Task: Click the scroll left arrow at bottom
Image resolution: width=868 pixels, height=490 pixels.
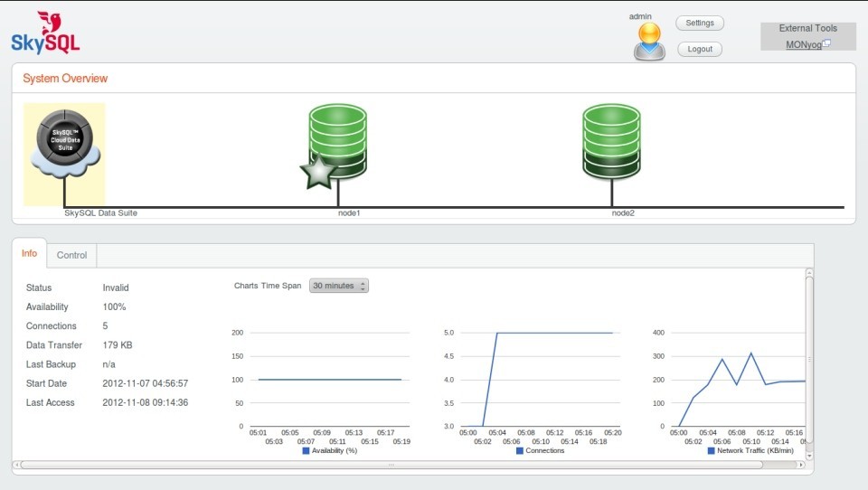Action: (16, 465)
